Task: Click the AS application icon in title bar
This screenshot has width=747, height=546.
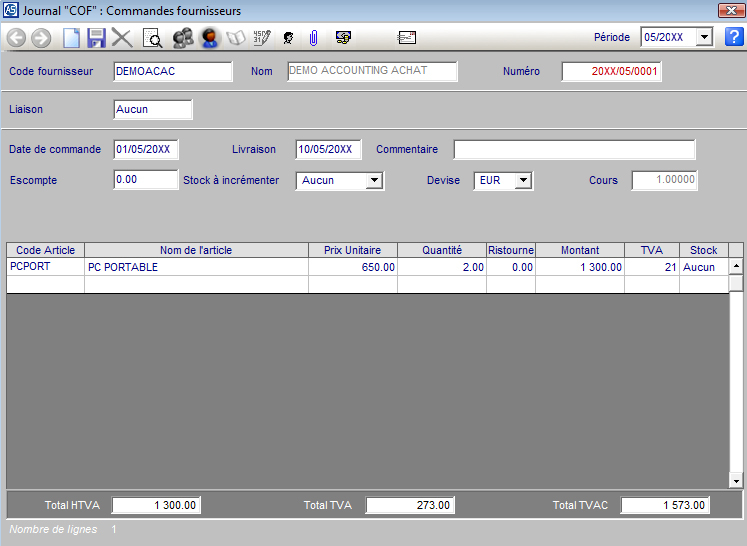Action: coord(10,10)
